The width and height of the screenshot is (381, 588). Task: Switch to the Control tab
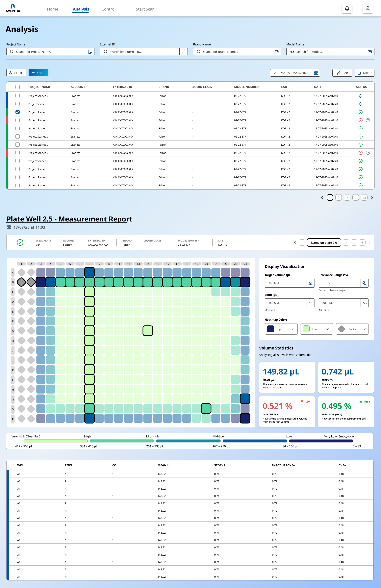[108, 9]
